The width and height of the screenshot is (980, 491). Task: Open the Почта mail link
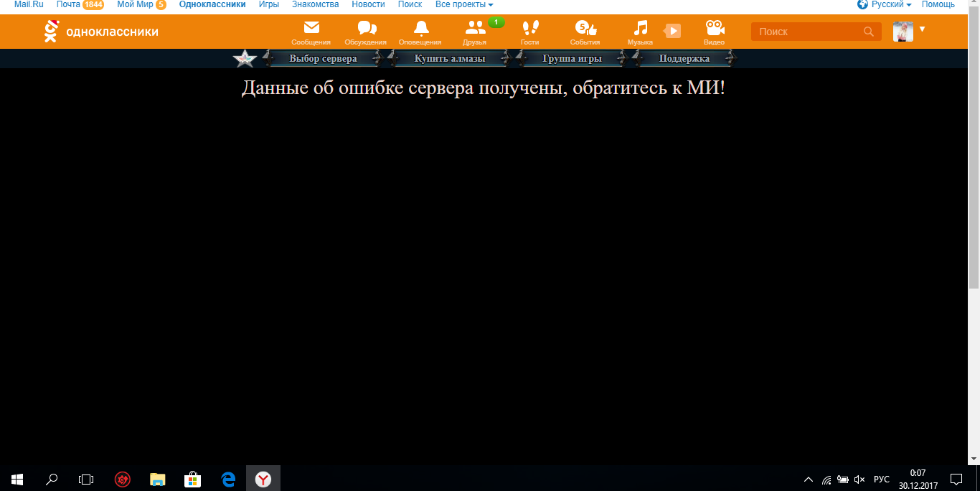[x=69, y=4]
